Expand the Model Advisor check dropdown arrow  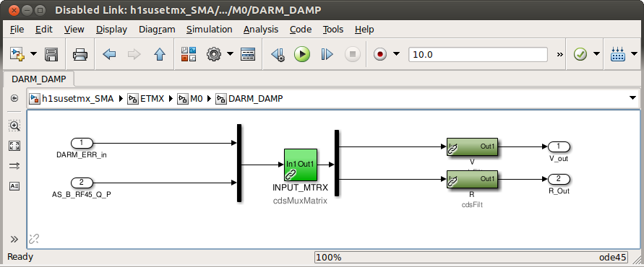click(596, 54)
